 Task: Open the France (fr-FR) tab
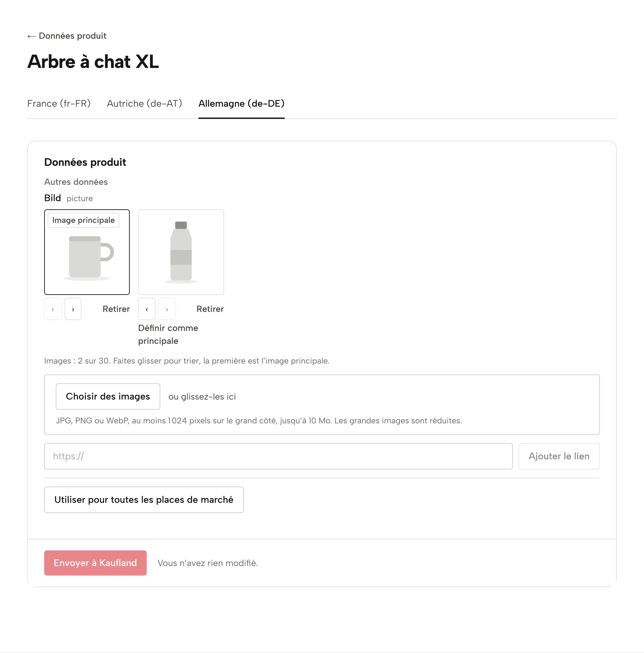59,103
